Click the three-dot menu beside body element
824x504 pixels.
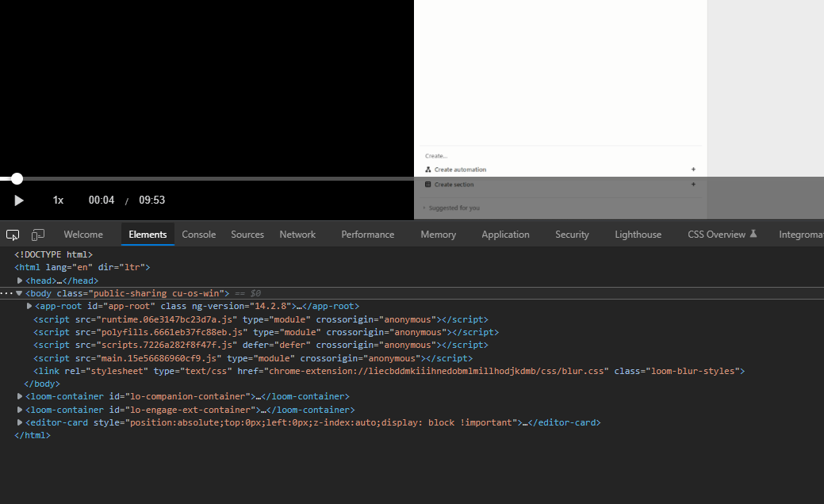(6, 293)
